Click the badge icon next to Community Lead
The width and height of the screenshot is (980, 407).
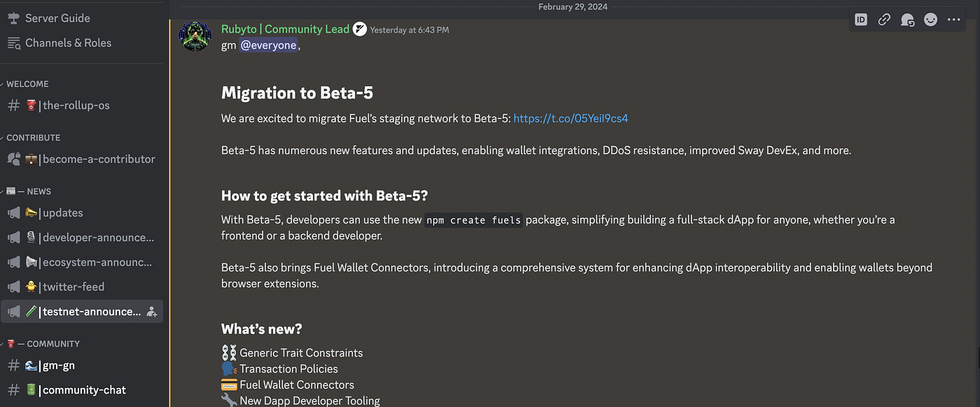coord(360,29)
